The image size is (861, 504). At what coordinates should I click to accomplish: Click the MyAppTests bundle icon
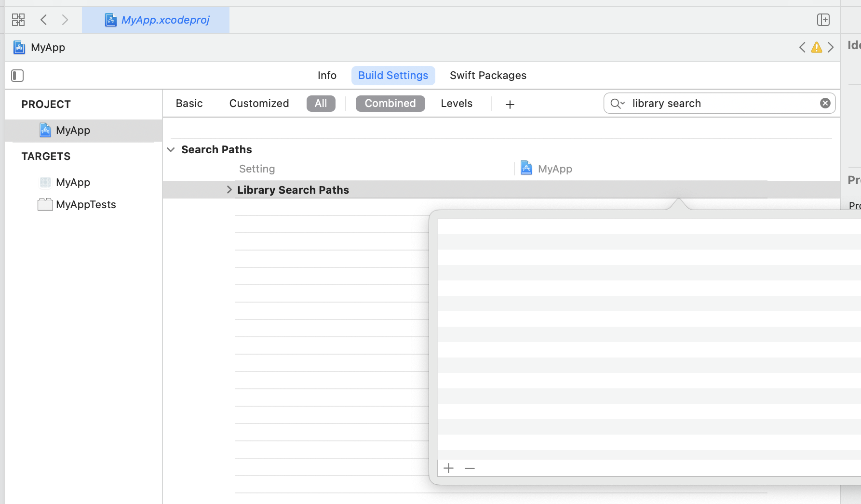tap(45, 205)
